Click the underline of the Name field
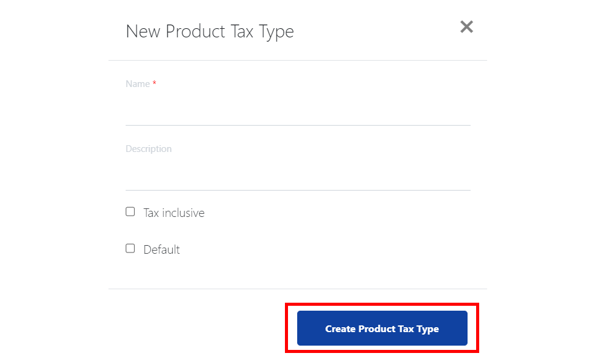 [298, 125]
